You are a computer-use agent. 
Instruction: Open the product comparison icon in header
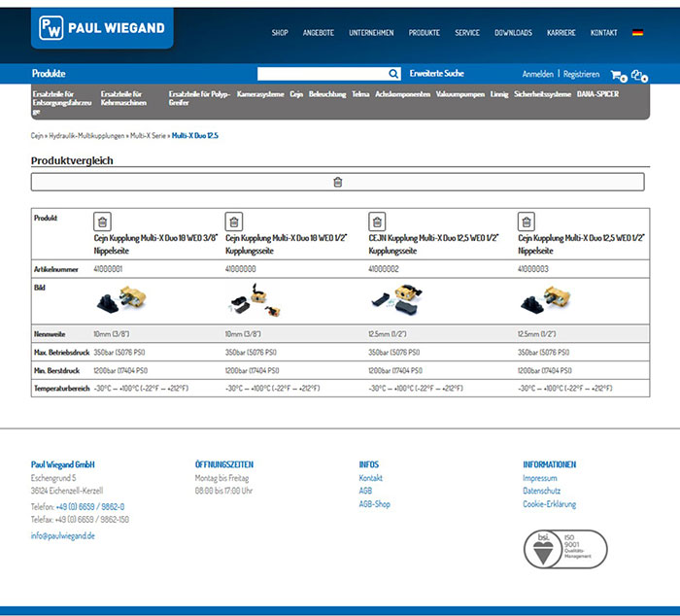pos(639,76)
